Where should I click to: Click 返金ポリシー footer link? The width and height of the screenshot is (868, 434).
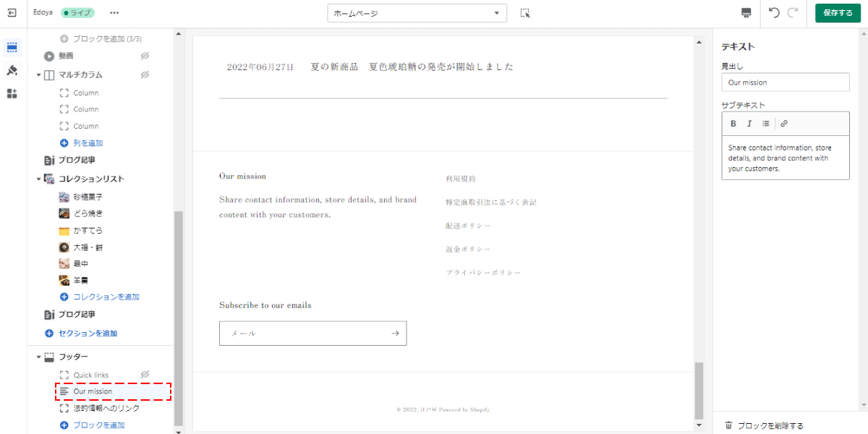468,249
